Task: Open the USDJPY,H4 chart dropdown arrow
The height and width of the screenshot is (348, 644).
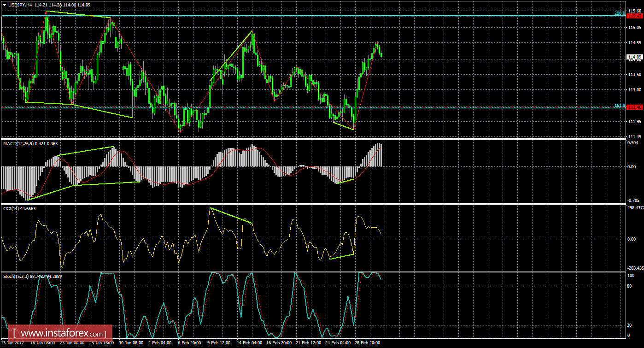Action: 4,5
